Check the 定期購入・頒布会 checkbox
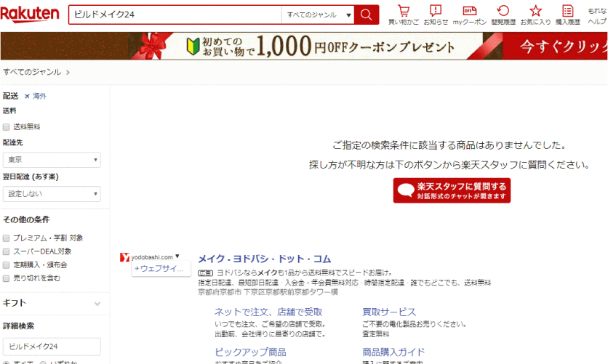 click(x=7, y=265)
